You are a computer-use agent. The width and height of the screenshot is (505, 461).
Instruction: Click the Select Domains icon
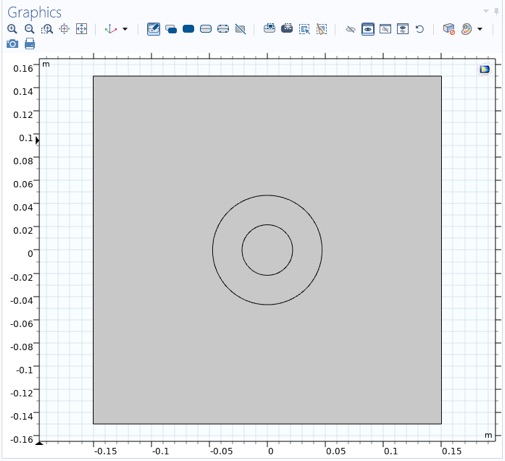(188, 29)
